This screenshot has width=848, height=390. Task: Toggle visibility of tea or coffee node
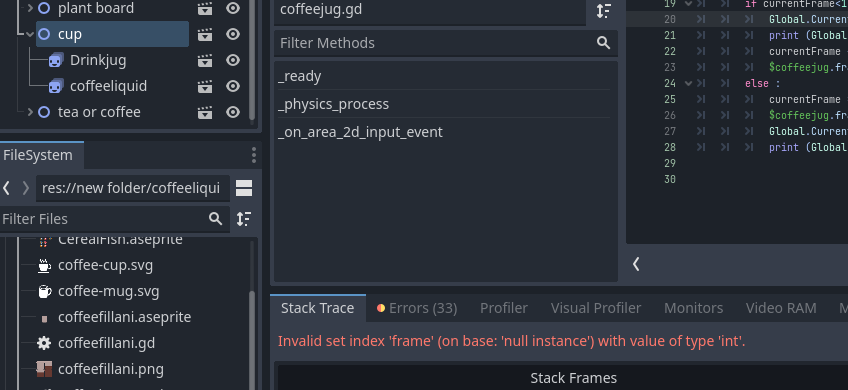point(233,112)
